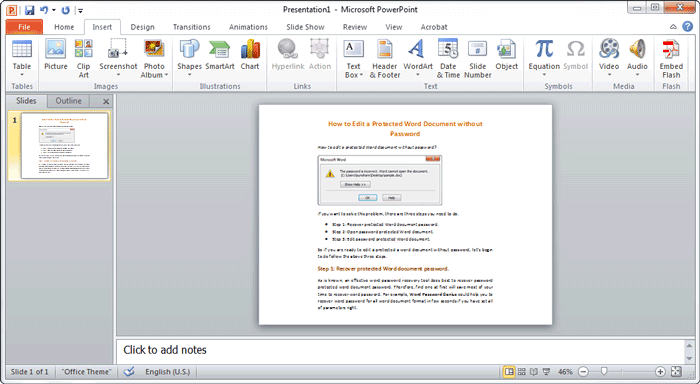Open Audio dropdown arrow
Screen dimensions: 700x384
[637, 75]
